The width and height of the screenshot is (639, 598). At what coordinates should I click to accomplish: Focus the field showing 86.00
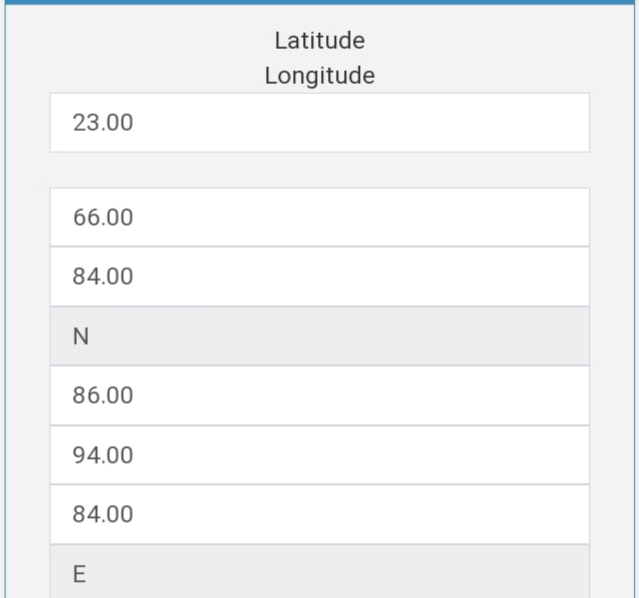[x=319, y=395]
